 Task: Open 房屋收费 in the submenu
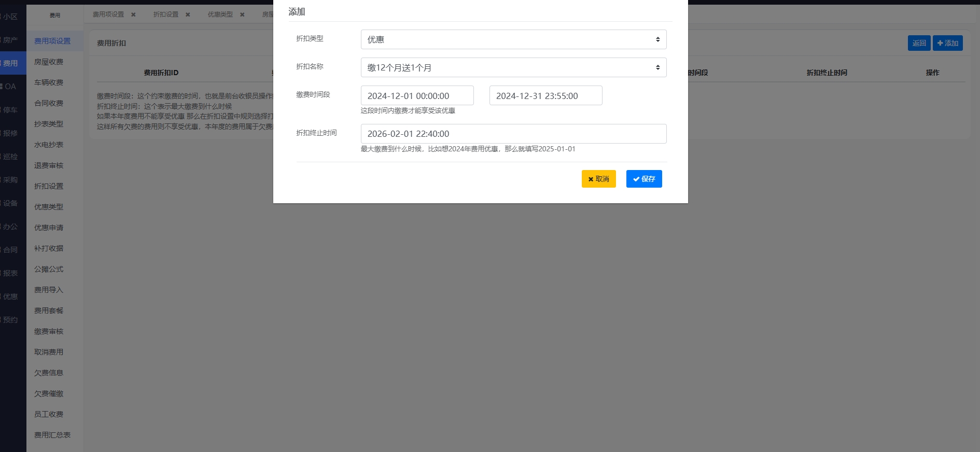pos(49,62)
